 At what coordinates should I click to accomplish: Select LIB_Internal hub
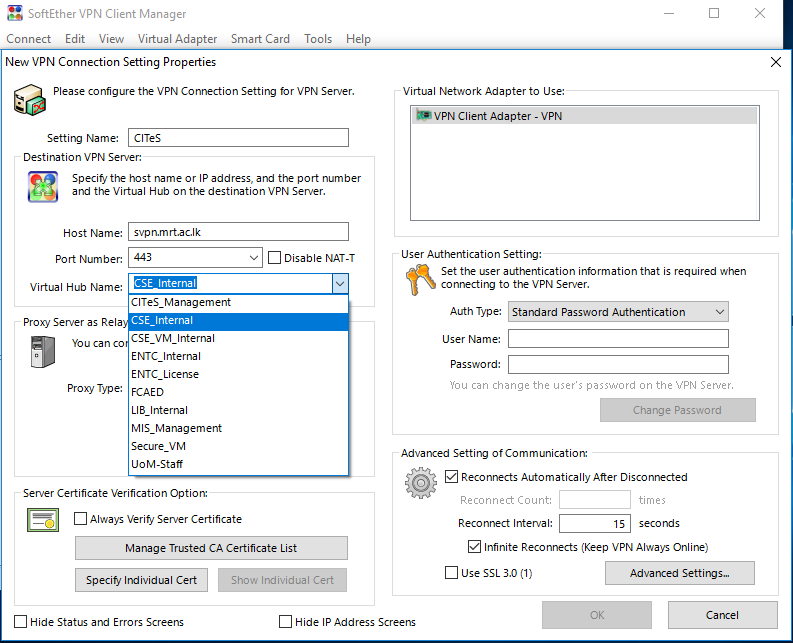tap(239, 410)
